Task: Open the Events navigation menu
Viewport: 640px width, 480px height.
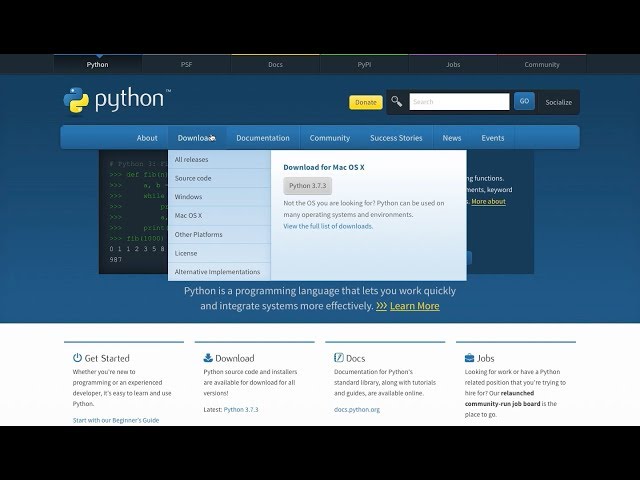Action: coord(493,138)
